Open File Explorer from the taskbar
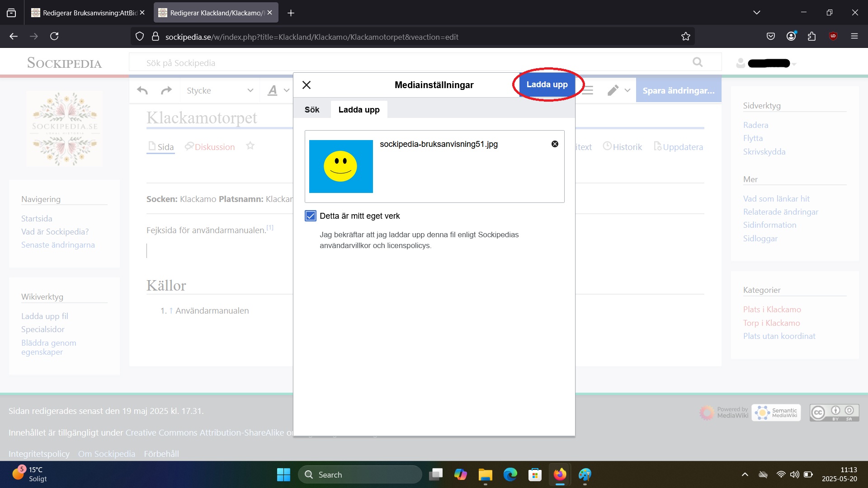The width and height of the screenshot is (868, 488). (x=485, y=475)
